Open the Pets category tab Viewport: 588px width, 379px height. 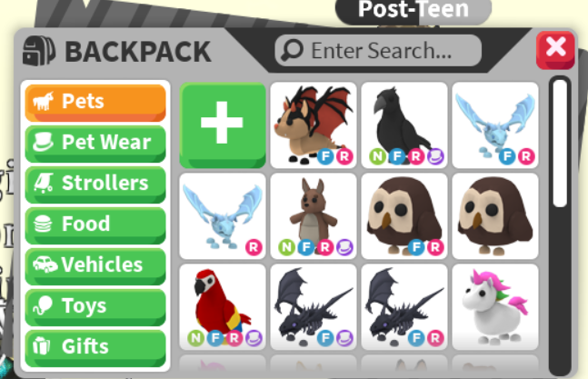point(95,103)
